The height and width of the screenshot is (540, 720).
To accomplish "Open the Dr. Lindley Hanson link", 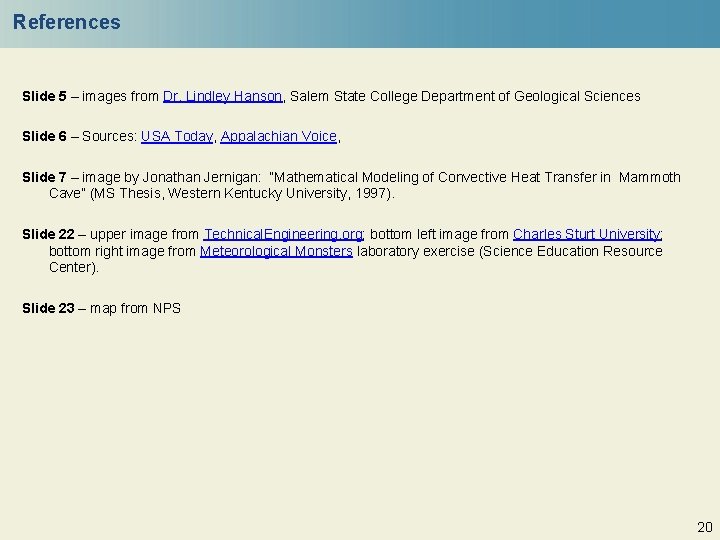I will (x=224, y=97).
